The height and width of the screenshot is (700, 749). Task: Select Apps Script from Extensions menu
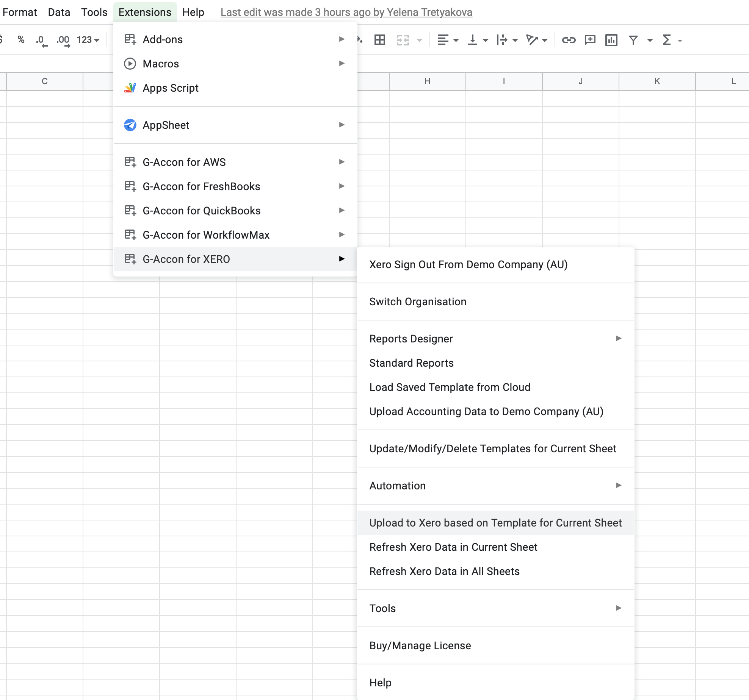coord(171,88)
